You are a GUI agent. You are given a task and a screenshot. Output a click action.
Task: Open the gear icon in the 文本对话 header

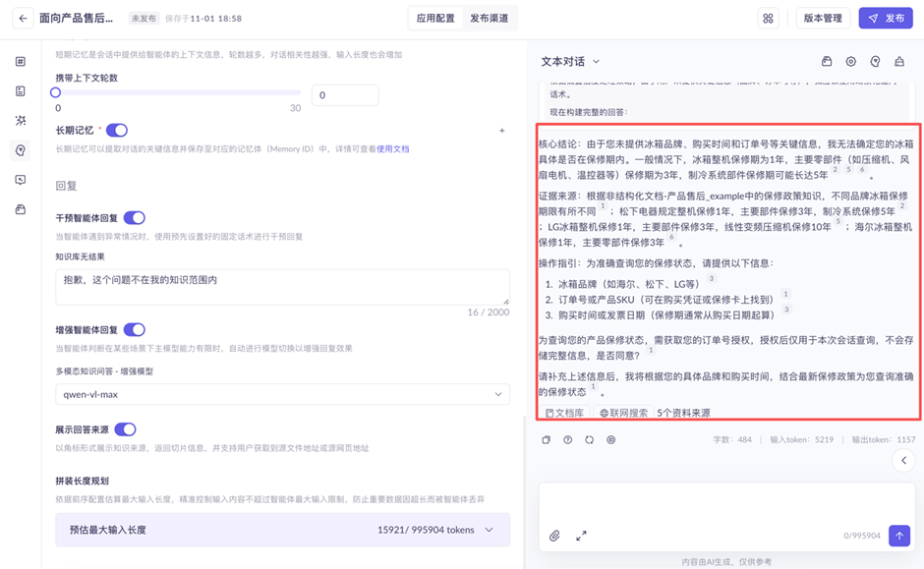(x=851, y=61)
